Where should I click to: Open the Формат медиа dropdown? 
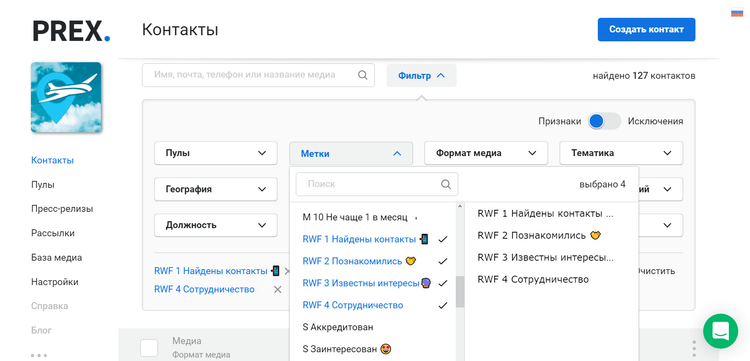click(486, 153)
